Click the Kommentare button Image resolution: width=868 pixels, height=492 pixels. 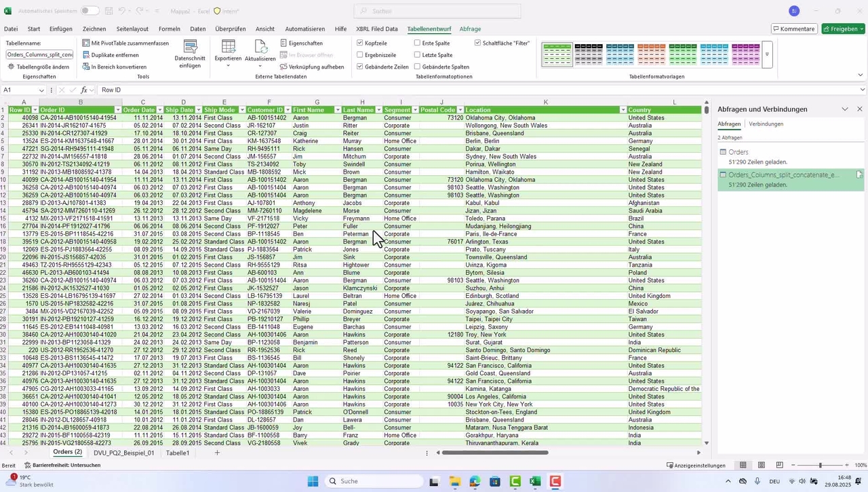pyautogui.click(x=794, y=29)
